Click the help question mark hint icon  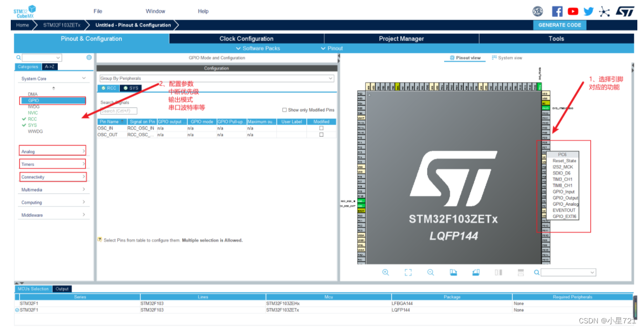(99, 239)
